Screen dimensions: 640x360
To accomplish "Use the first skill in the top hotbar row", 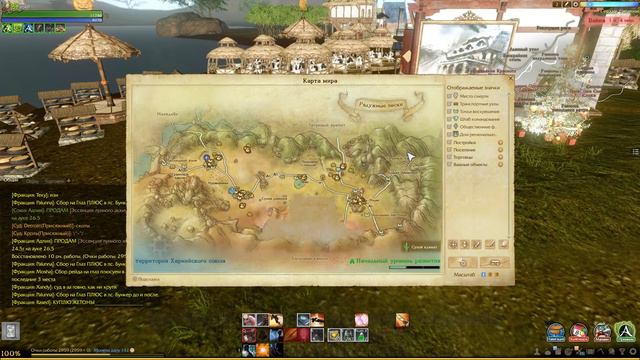I will [x=249, y=320].
